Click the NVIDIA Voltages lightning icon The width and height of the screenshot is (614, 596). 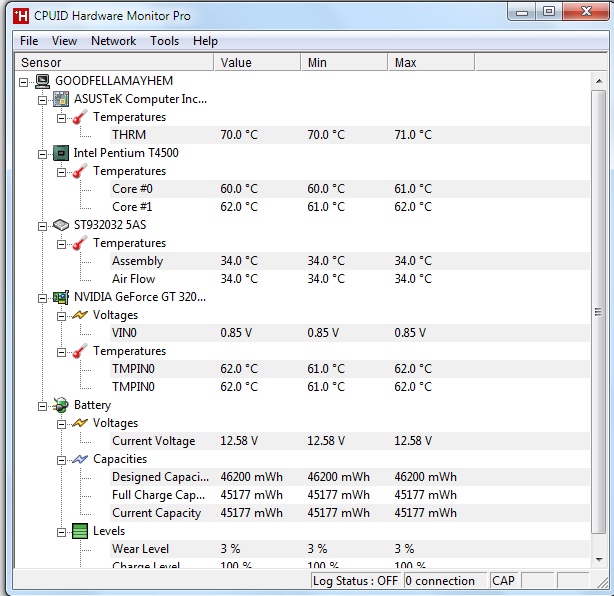80,315
